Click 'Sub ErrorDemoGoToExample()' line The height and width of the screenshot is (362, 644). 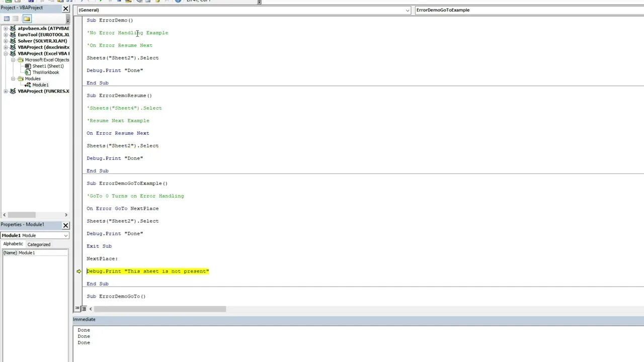(127, 184)
